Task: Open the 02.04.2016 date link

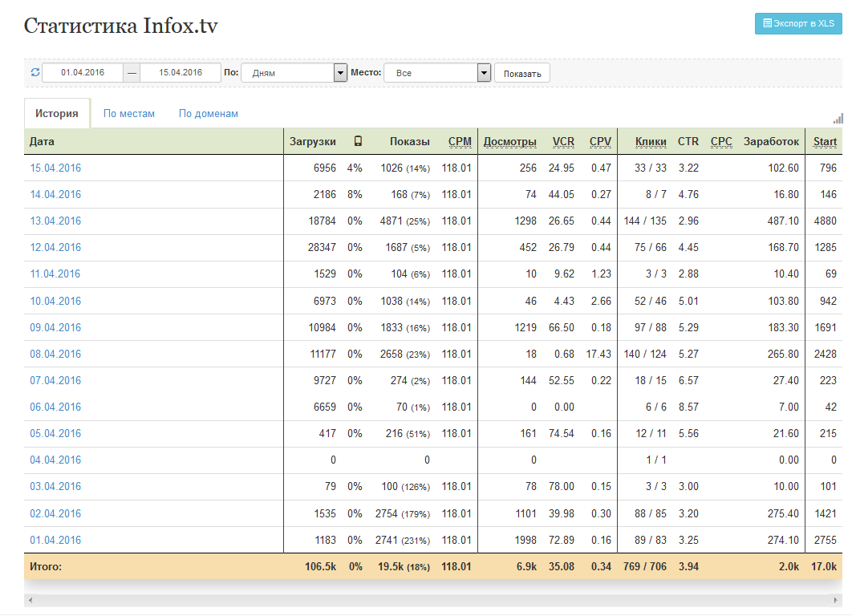Action: (x=55, y=513)
